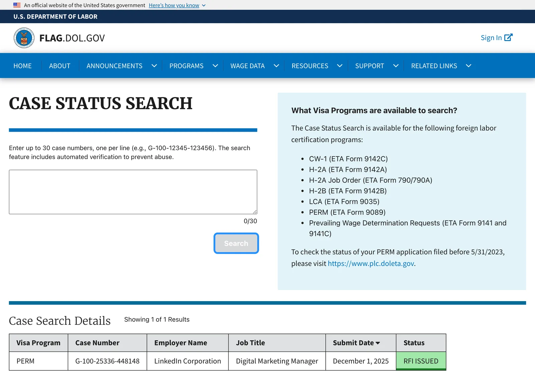Image resolution: width=535 pixels, height=392 pixels.
Task: Expand the Programs menu chevron
Action: pos(215,66)
